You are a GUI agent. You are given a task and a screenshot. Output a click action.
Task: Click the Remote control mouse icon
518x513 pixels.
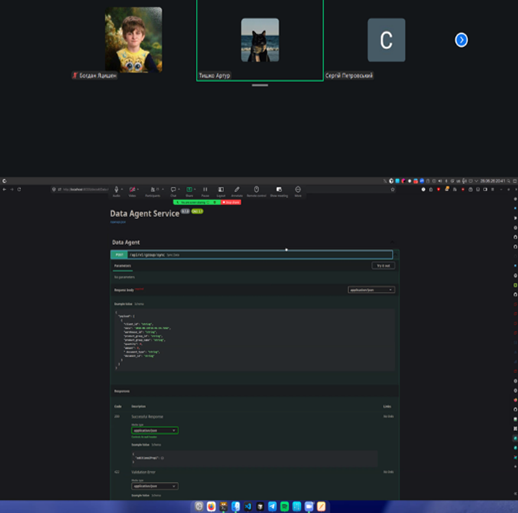point(256,190)
